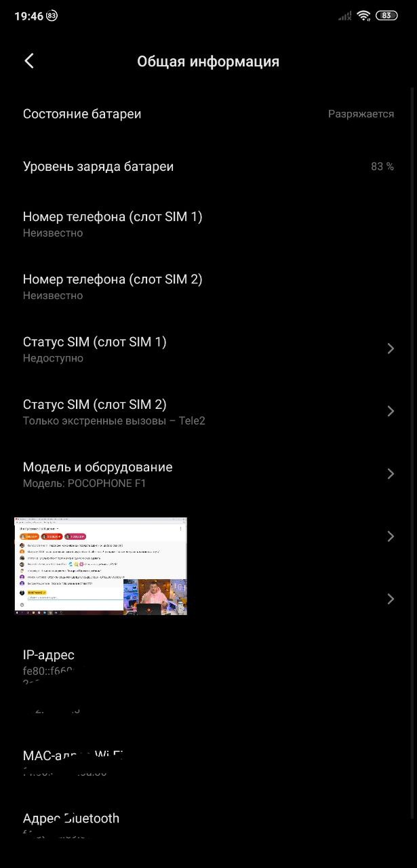Select Состояние батареи row
Screen dimensions: 417x868
point(208,114)
